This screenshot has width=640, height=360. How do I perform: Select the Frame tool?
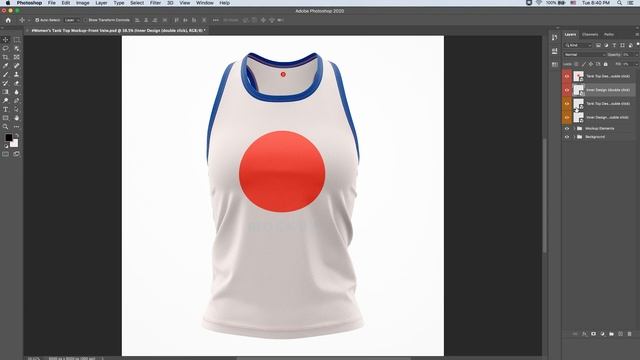[x=16, y=57]
